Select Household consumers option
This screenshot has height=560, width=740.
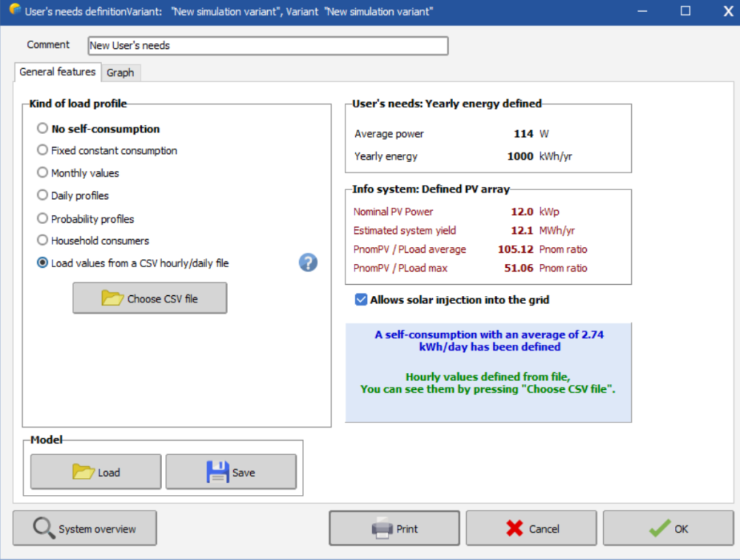[43, 240]
